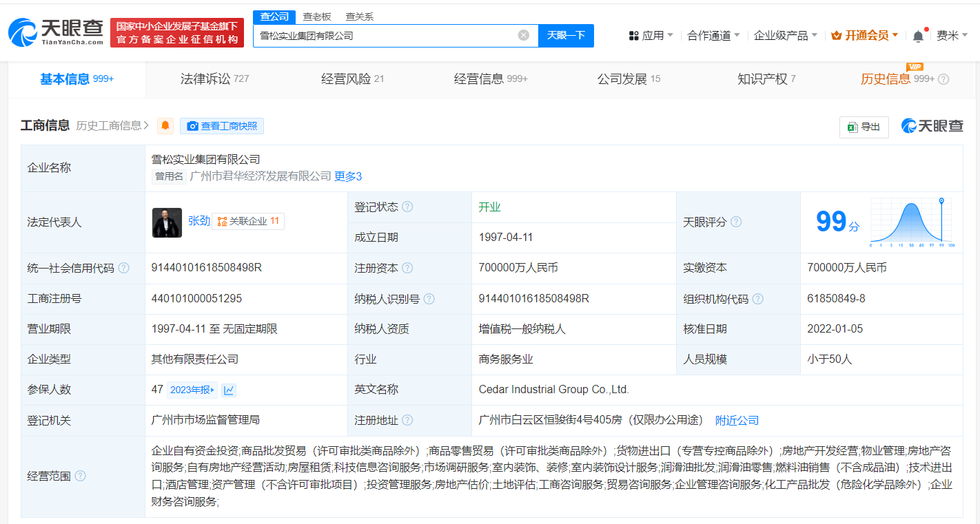Image resolution: width=980 pixels, height=524 pixels.
Task: Switch to the 公司发展 tab
Action: [629, 79]
